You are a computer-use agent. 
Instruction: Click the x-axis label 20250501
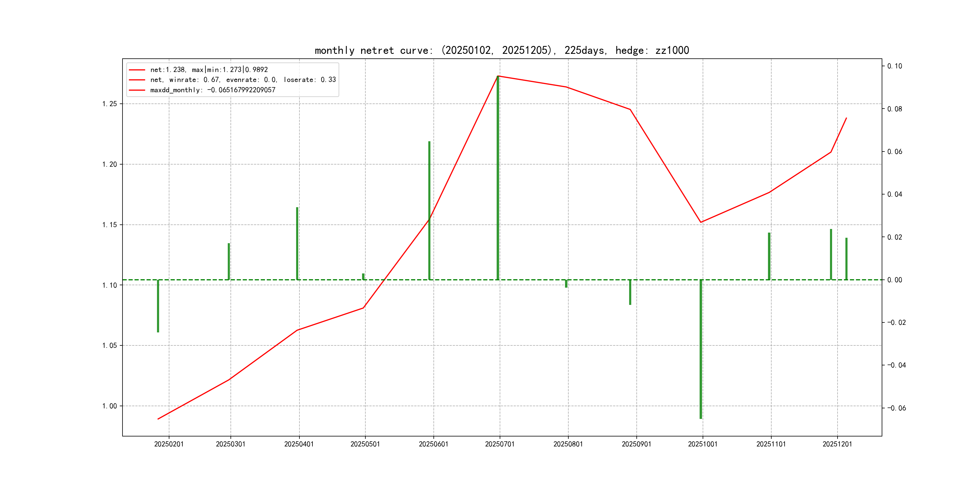[x=365, y=444]
